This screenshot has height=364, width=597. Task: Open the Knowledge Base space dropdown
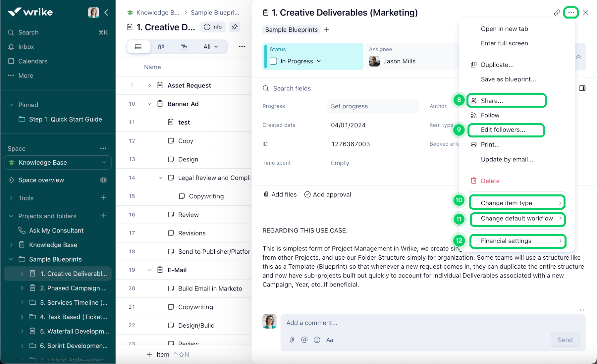point(104,163)
